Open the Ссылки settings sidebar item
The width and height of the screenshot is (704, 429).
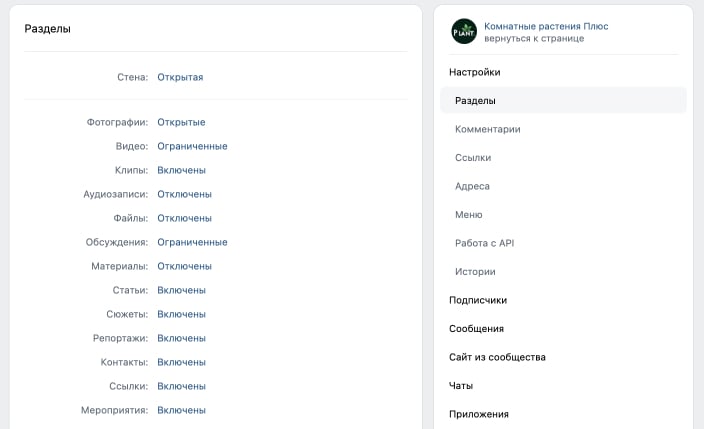coord(473,158)
